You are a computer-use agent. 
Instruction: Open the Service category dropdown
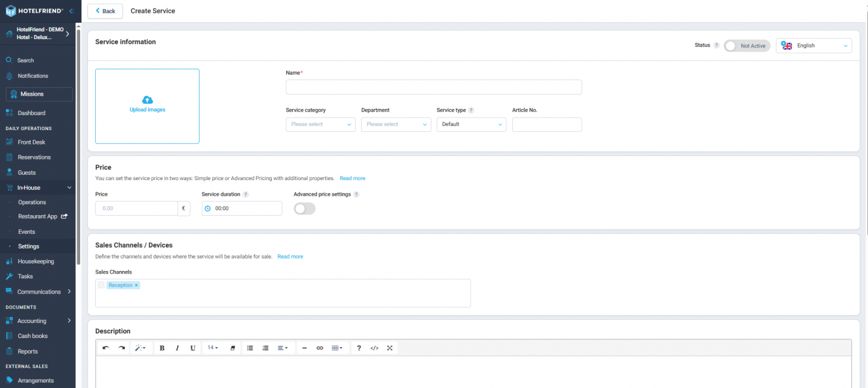320,124
